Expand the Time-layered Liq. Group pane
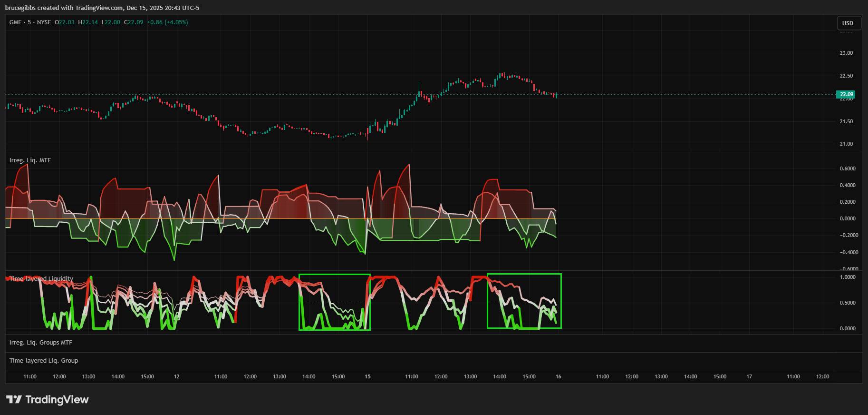The height and width of the screenshot is (415, 868). [x=44, y=361]
